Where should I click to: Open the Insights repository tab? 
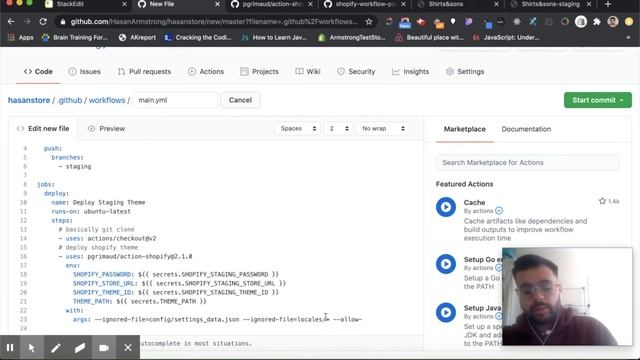tap(410, 71)
